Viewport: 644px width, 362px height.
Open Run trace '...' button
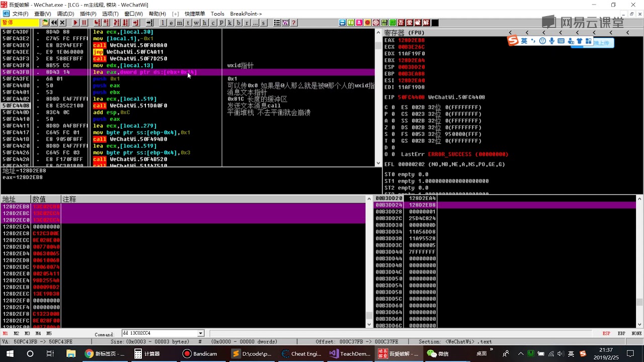tap(255, 23)
